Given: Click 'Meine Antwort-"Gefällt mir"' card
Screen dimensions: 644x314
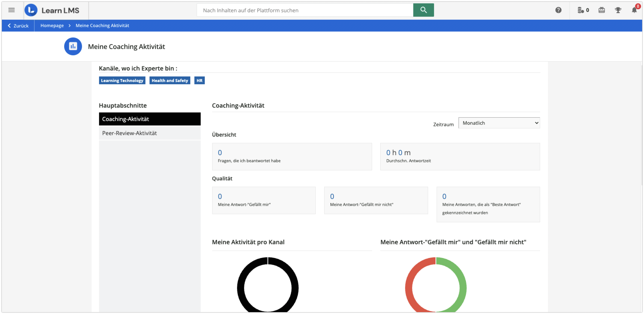Looking at the screenshot, I should pyautogui.click(x=264, y=200).
